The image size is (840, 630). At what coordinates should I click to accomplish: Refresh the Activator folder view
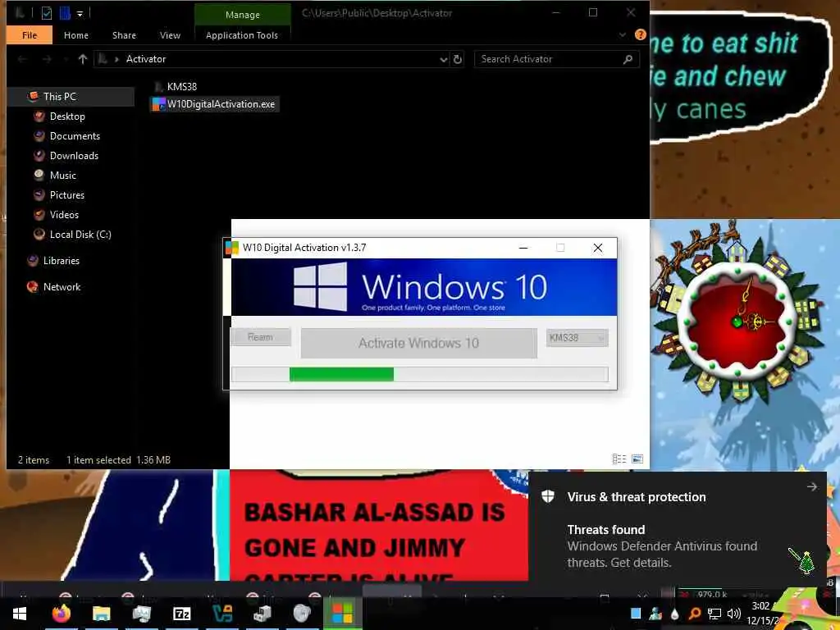[x=458, y=59]
